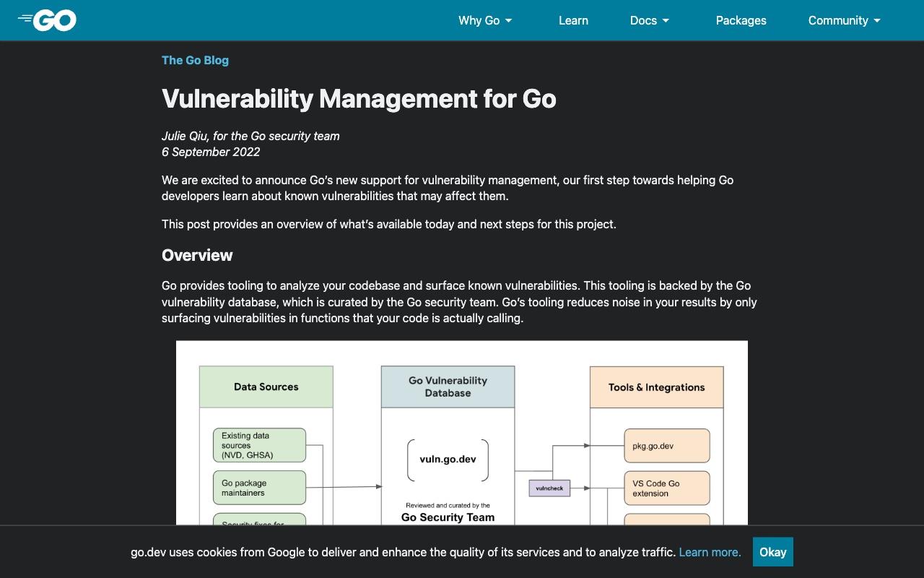
Task: Go to the Packages page
Action: [741, 20]
